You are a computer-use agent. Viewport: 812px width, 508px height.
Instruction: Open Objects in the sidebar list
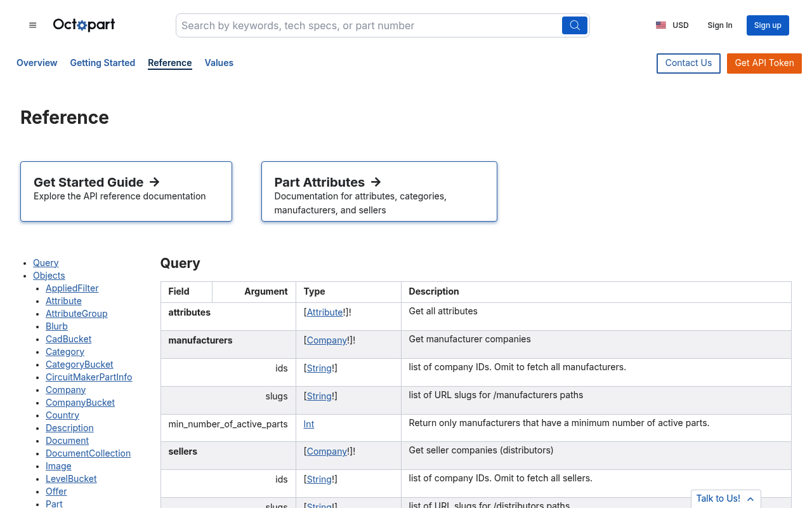tap(49, 276)
